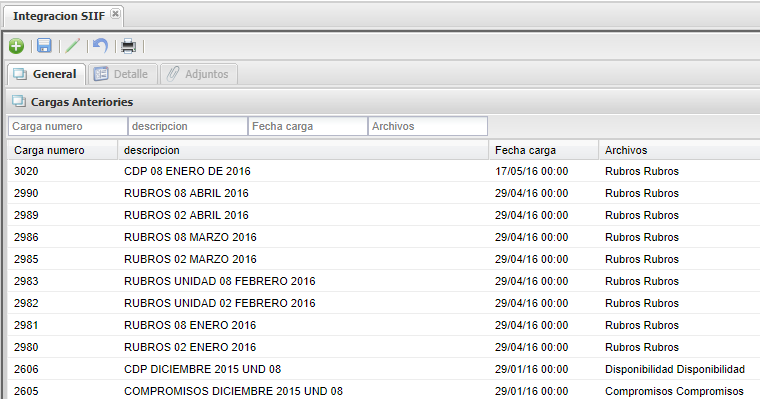Click Rubros Rubros in row 2986
This screenshot has height=399, width=760.
642,237
